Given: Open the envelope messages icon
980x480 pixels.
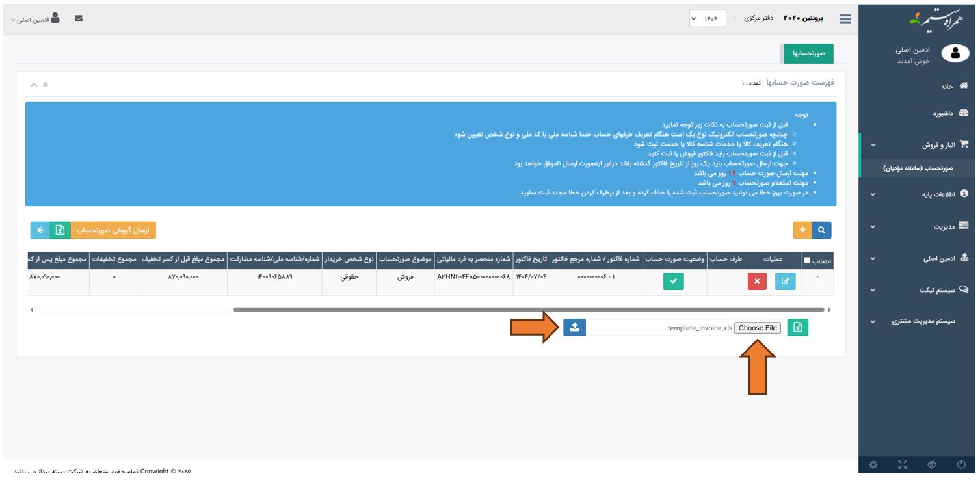Looking at the screenshot, I should coord(79,19).
